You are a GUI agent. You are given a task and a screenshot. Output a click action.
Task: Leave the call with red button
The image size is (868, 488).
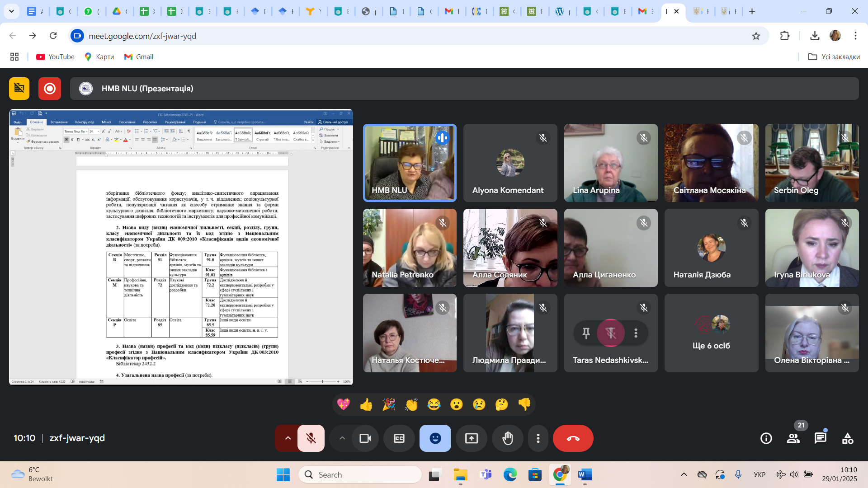(x=573, y=438)
